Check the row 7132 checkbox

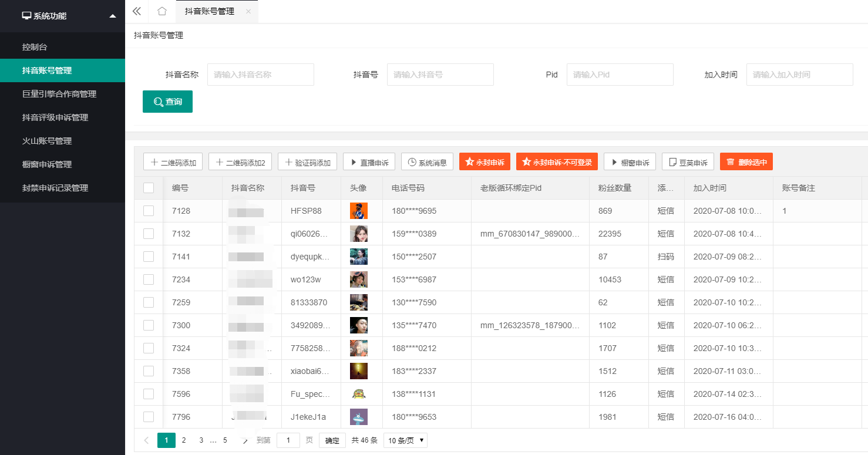pos(149,234)
